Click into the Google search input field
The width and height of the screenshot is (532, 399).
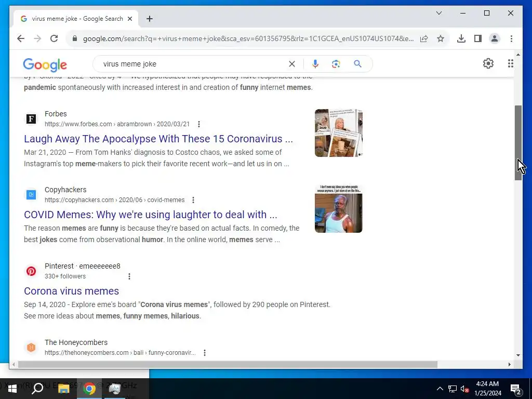[193, 64]
